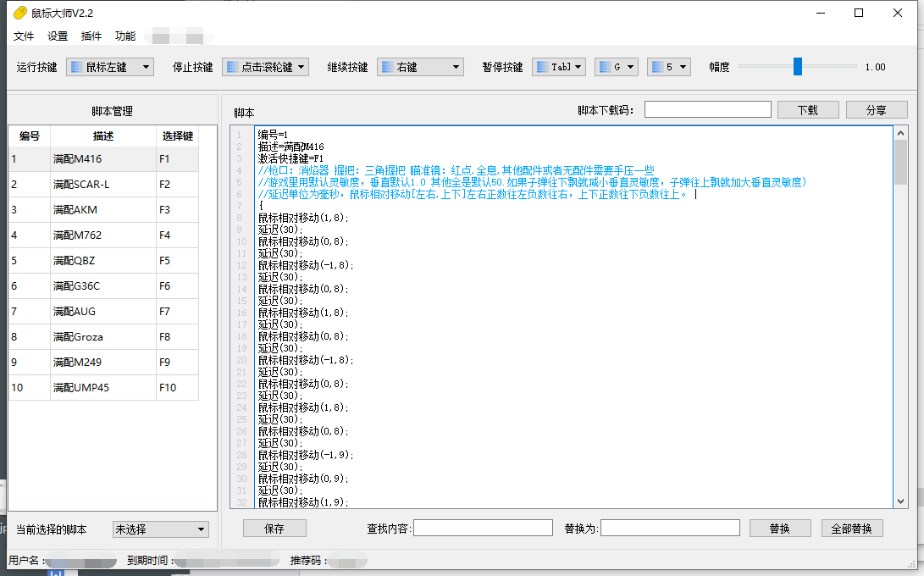Click the 鼠标大师 app icon in title bar
The height and width of the screenshot is (576, 924).
point(20,13)
